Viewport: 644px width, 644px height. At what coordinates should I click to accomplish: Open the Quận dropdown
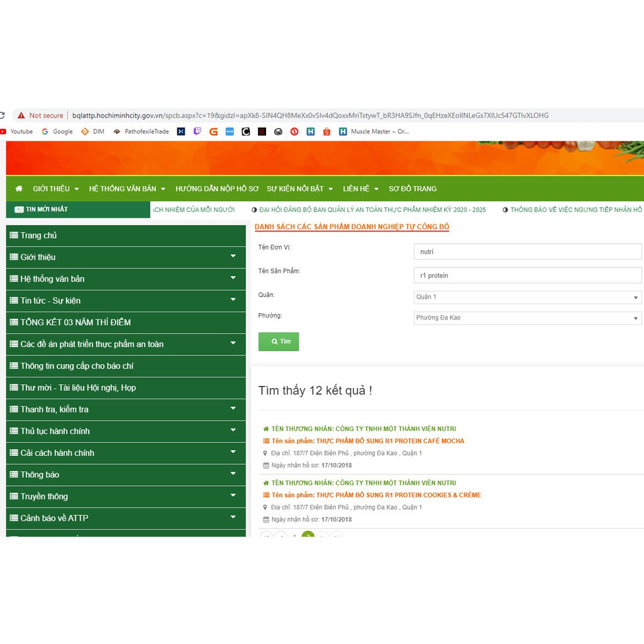click(527, 297)
